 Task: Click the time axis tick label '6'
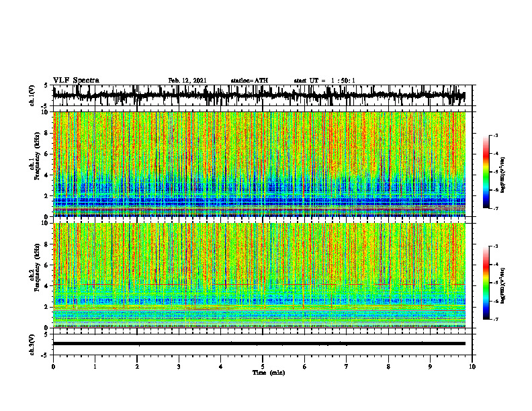point(305,367)
